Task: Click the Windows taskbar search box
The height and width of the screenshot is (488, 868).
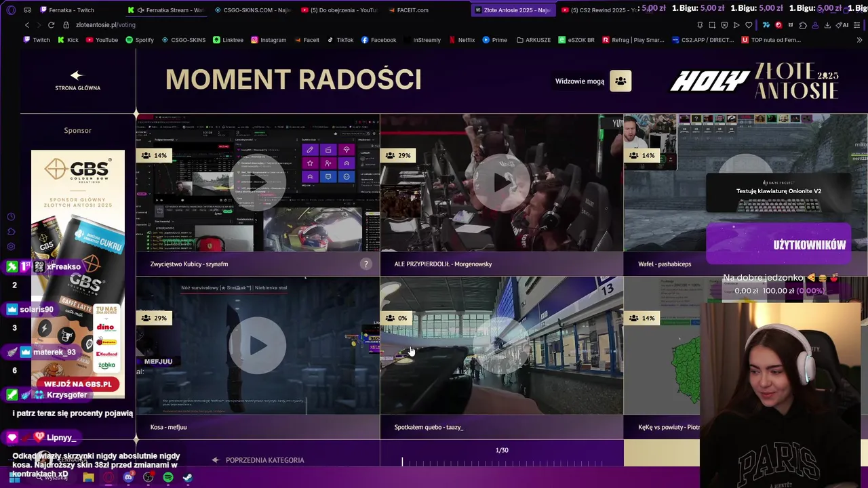Action: [x=51, y=477]
